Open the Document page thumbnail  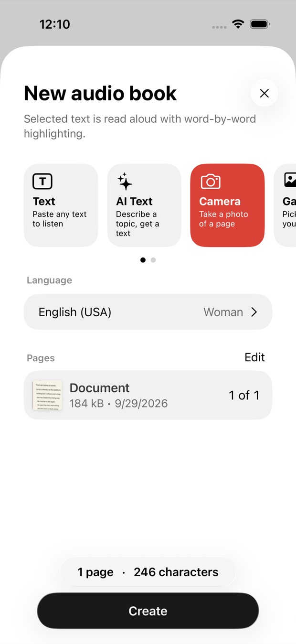pyautogui.click(x=47, y=396)
